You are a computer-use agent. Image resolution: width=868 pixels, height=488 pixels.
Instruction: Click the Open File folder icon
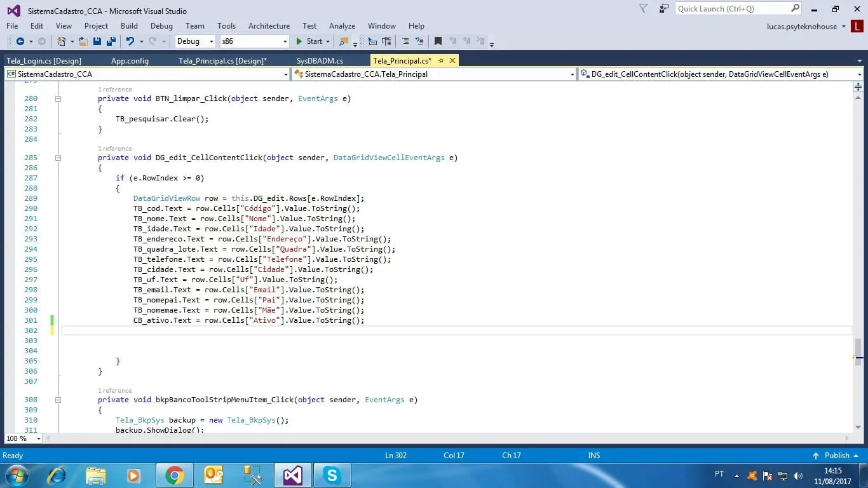pyautogui.click(x=83, y=41)
